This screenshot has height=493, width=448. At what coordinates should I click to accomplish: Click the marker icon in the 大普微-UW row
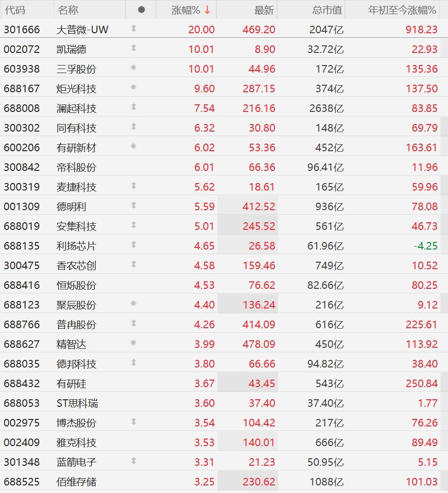pos(134,29)
